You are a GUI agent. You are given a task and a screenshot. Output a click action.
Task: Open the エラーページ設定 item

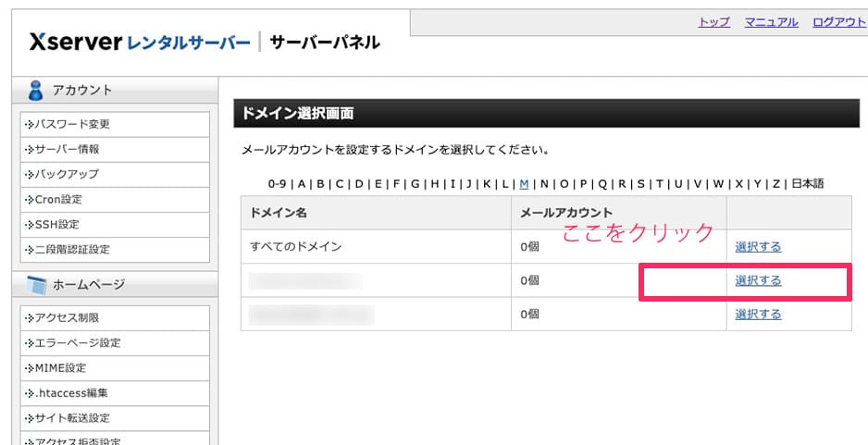(x=115, y=343)
